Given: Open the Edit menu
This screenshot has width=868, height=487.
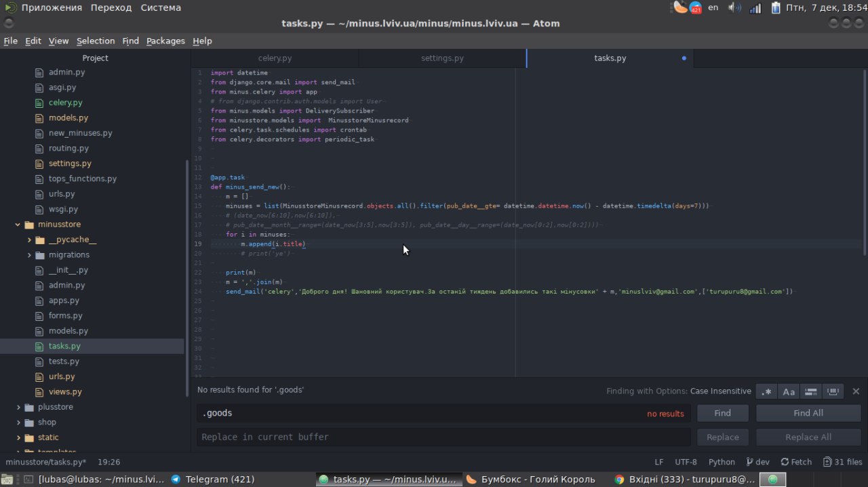Looking at the screenshot, I should tap(33, 41).
